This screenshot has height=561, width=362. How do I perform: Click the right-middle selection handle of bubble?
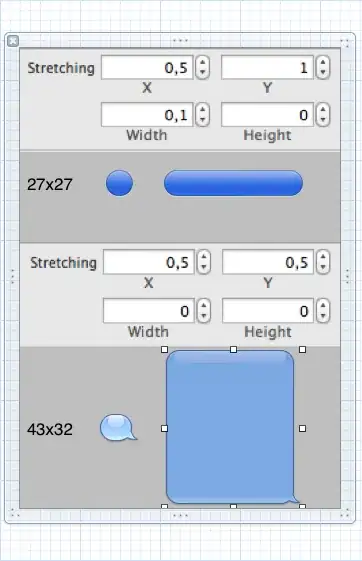click(x=302, y=428)
